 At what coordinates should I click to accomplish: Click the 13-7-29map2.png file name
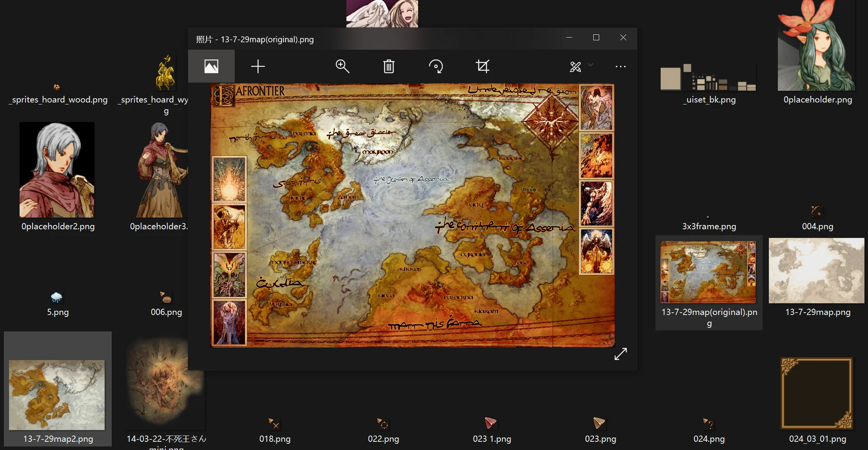(58, 439)
